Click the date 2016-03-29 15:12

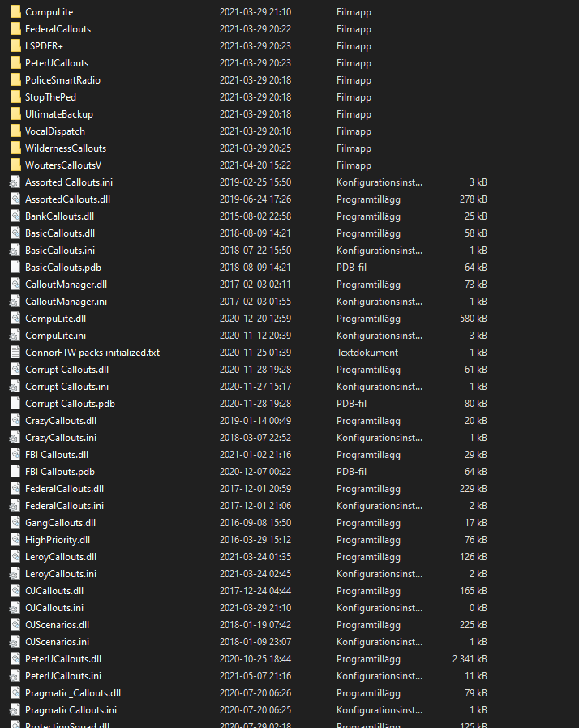tap(255, 539)
